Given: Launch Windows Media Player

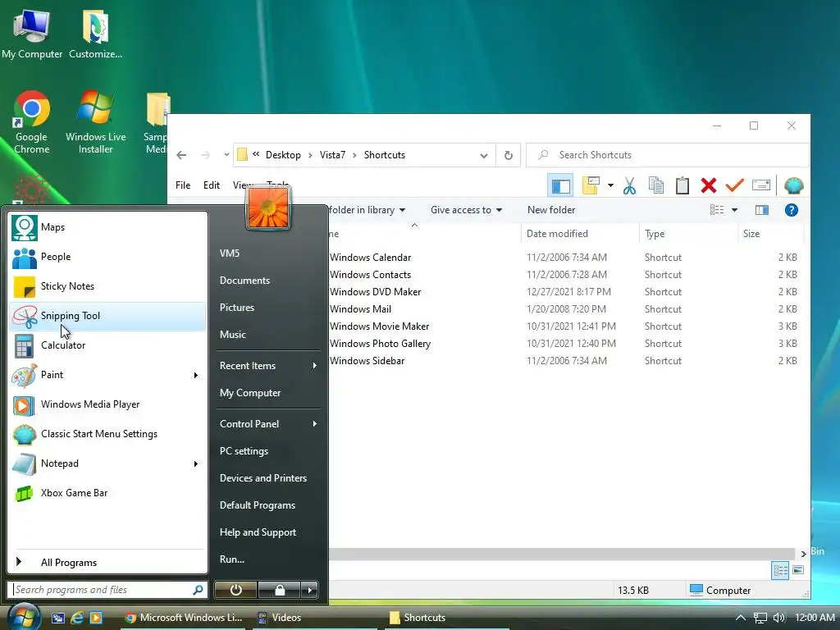Looking at the screenshot, I should pos(107,404).
